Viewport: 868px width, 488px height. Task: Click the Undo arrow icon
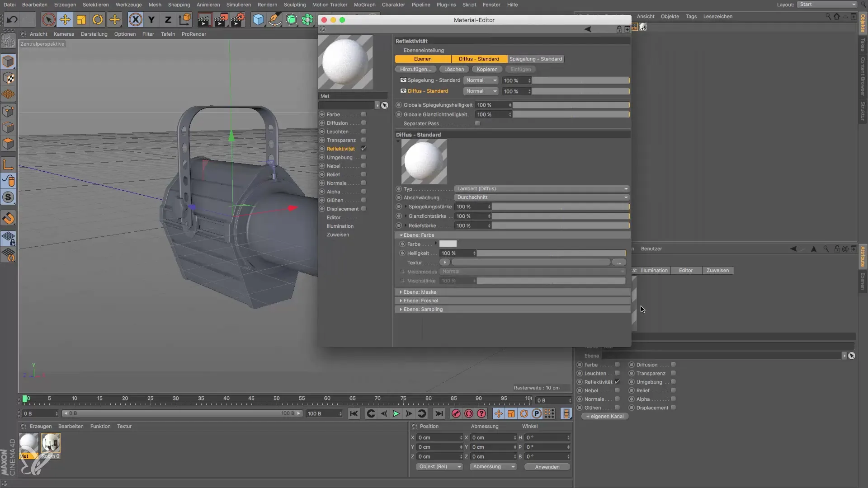coord(12,19)
